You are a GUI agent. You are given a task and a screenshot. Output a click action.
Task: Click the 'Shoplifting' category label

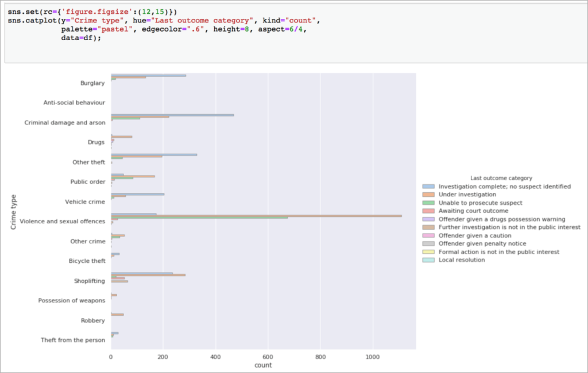point(91,281)
